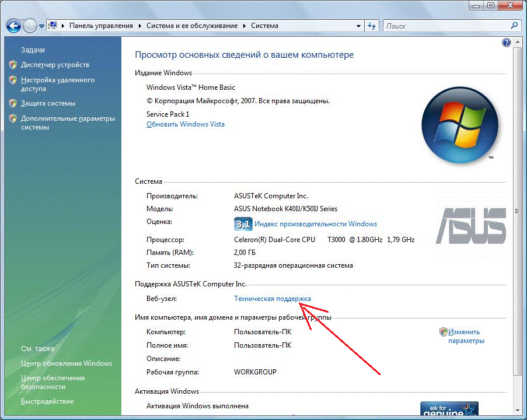This screenshot has width=527, height=420.
Task: Open Центр обеспечения безопасности link
Action: click(53, 382)
